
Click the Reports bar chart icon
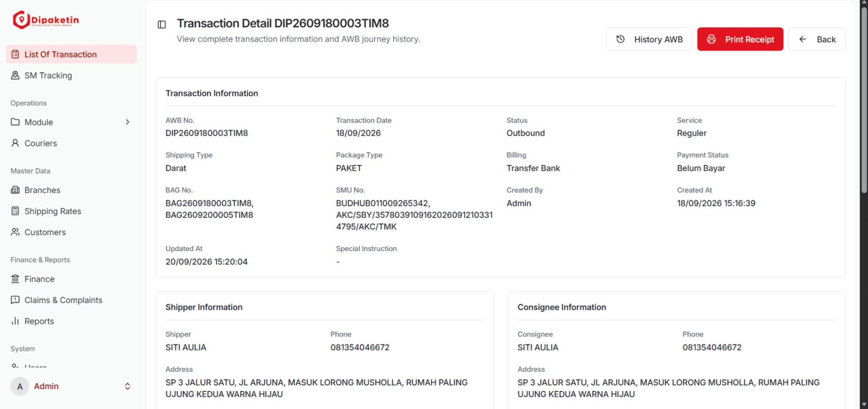pyautogui.click(x=15, y=321)
